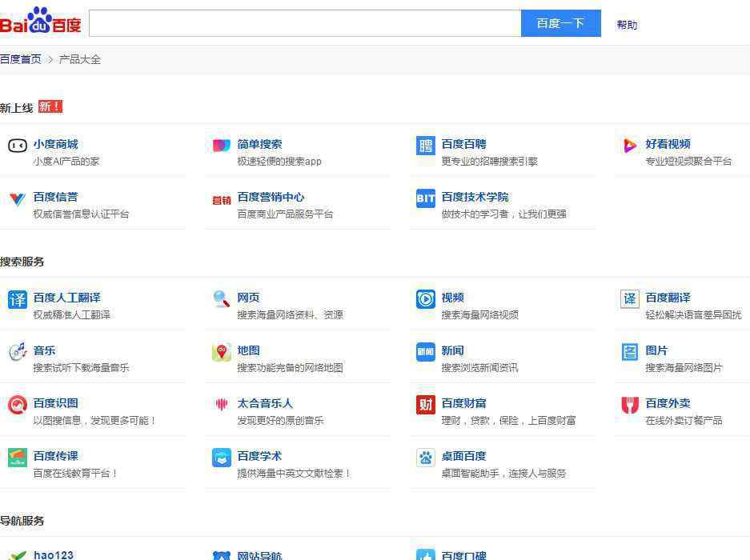Open the 图片 link

tap(656, 350)
